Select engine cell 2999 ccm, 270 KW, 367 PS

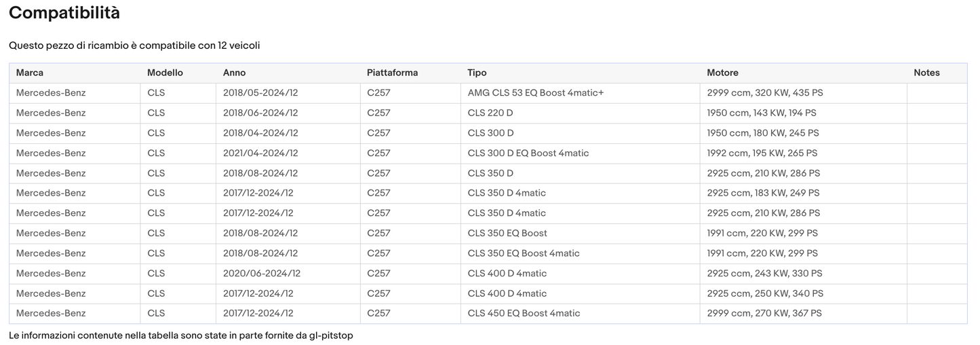(x=764, y=313)
